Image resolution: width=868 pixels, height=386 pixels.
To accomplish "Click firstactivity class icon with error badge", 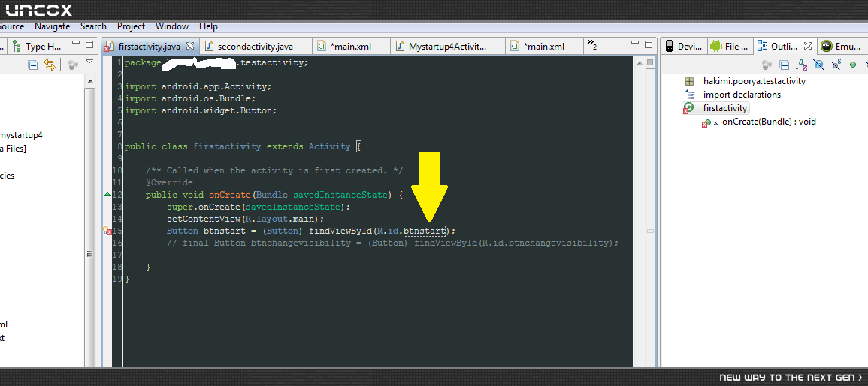I will pos(688,108).
